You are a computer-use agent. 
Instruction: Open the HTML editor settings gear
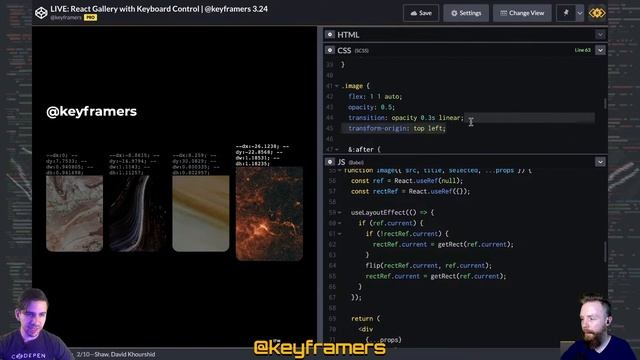330,35
